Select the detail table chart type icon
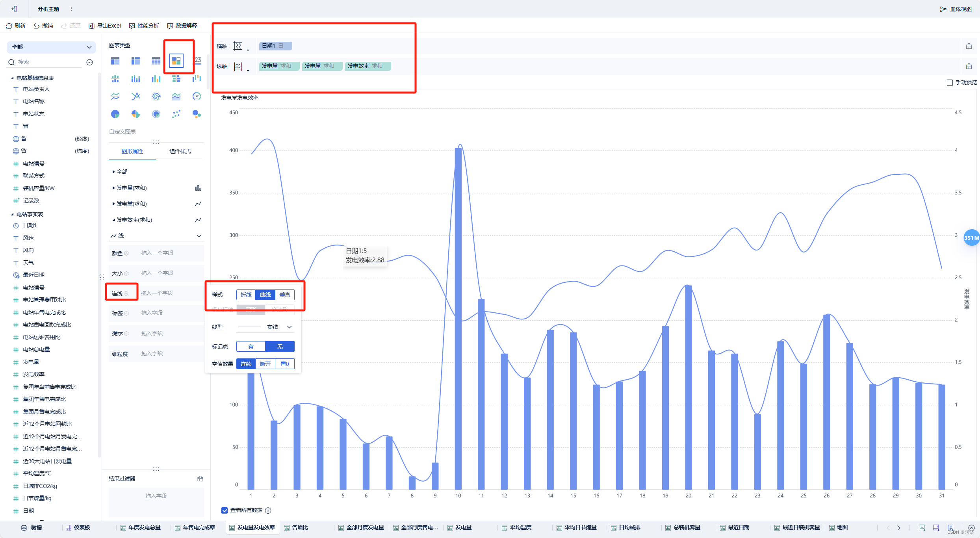The image size is (980, 538). [x=156, y=61]
